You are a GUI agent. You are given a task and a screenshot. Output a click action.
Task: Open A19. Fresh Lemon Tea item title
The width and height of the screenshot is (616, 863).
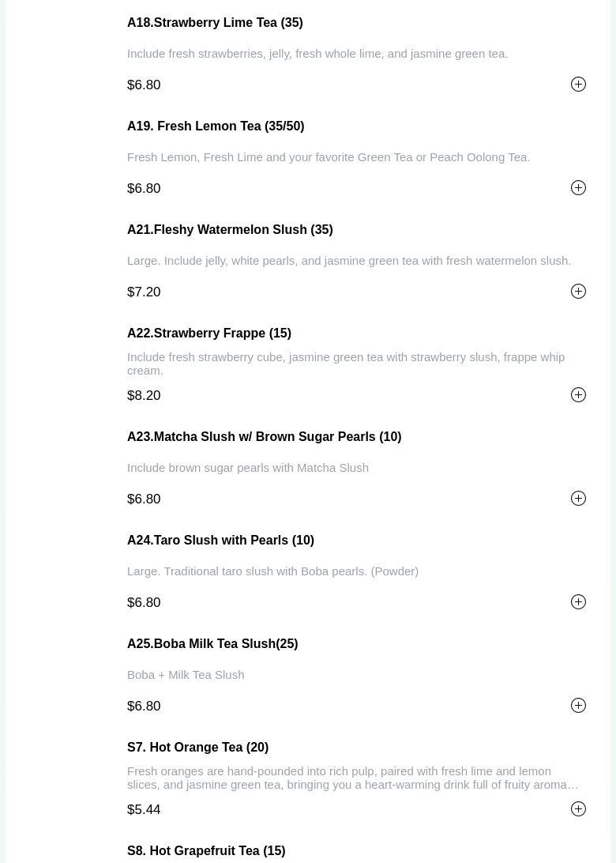pyautogui.click(x=216, y=126)
